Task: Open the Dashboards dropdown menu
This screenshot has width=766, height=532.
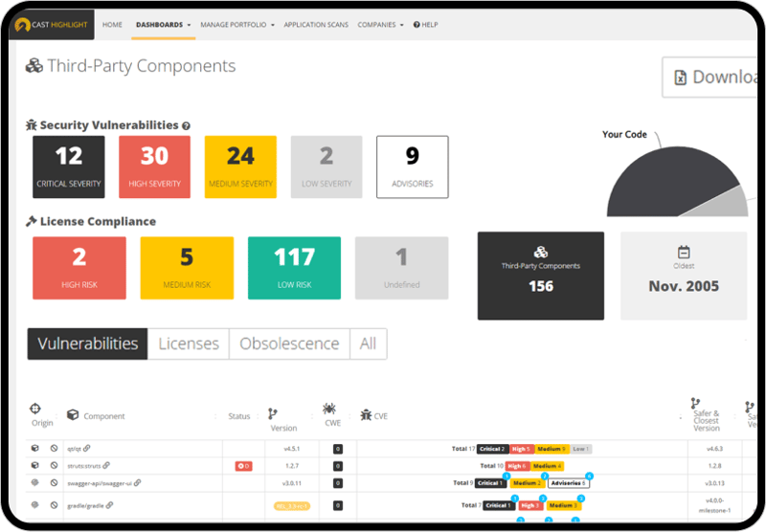Action: [163, 25]
